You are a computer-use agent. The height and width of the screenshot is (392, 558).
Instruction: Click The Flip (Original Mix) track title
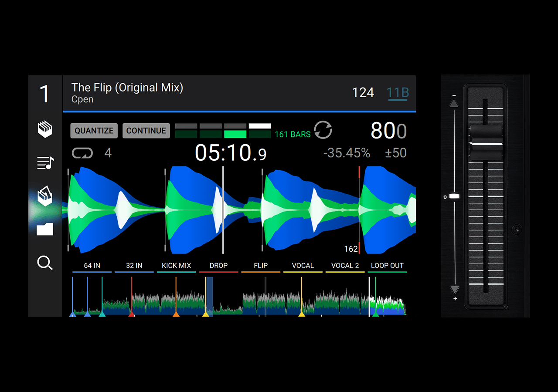(x=127, y=88)
